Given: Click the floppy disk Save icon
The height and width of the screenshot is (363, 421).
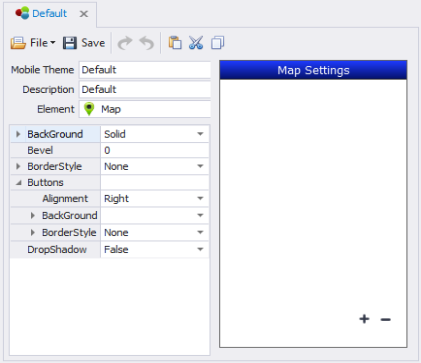Looking at the screenshot, I should tap(70, 43).
